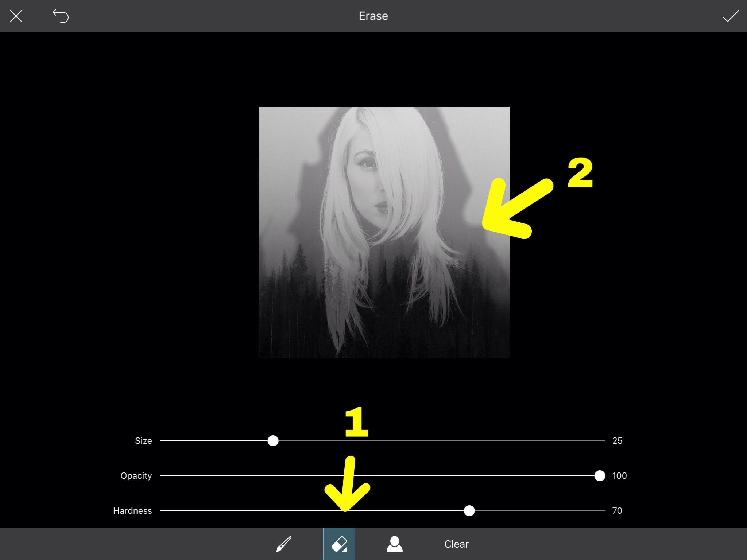Cancel erase mode with the X icon
This screenshot has height=560, width=747.
16,16
